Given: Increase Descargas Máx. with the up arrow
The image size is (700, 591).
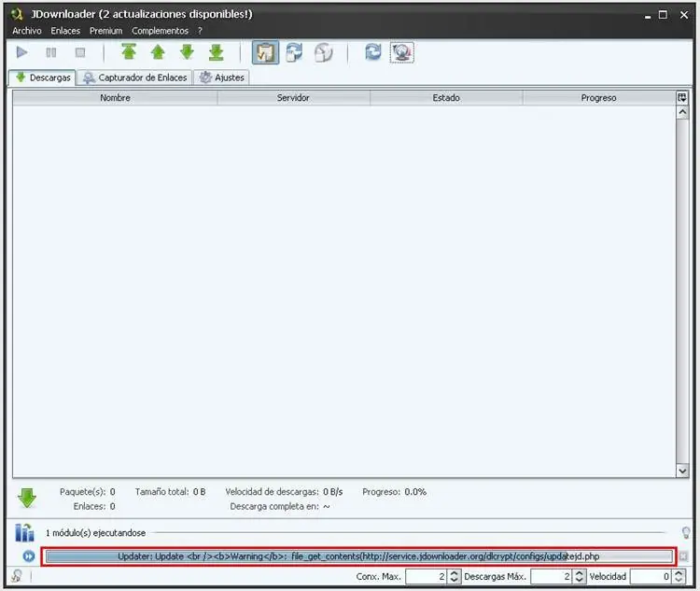Looking at the screenshot, I should [579, 572].
